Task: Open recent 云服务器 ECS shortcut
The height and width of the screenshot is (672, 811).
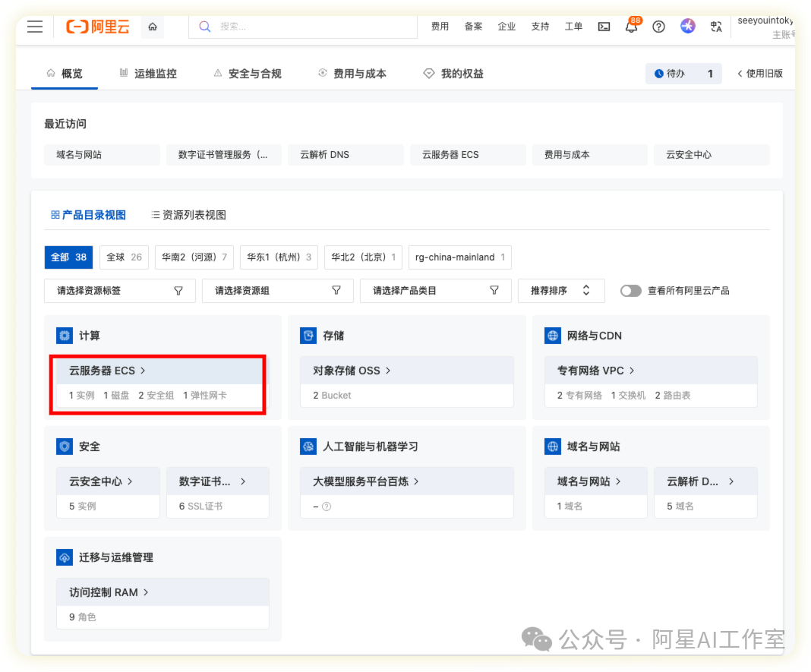Action: (x=468, y=155)
